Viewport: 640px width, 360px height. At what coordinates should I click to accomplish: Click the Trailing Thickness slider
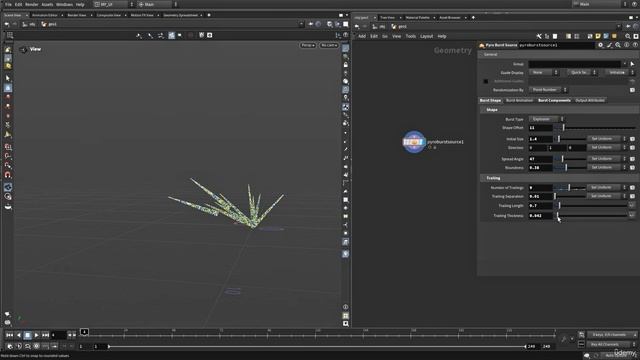(x=591, y=216)
